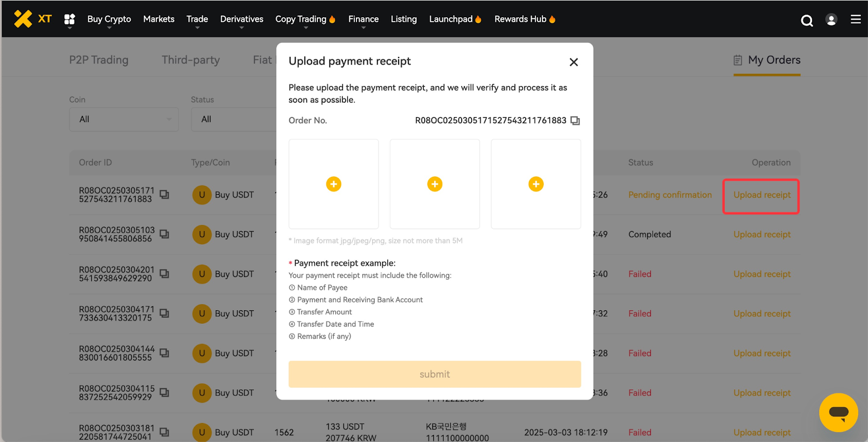The height and width of the screenshot is (442, 868).
Task: Switch to the Third-party tab
Action: tap(190, 60)
